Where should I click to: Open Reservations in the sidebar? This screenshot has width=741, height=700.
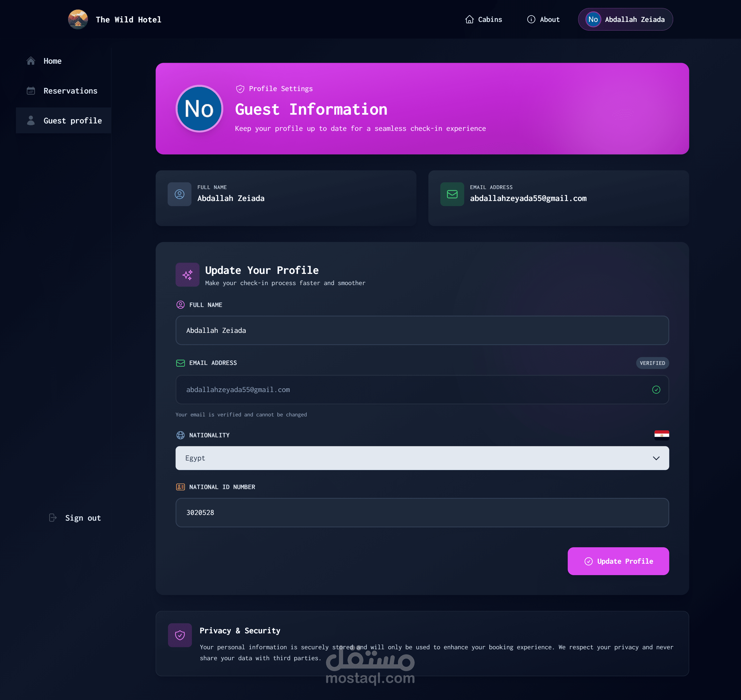point(70,91)
